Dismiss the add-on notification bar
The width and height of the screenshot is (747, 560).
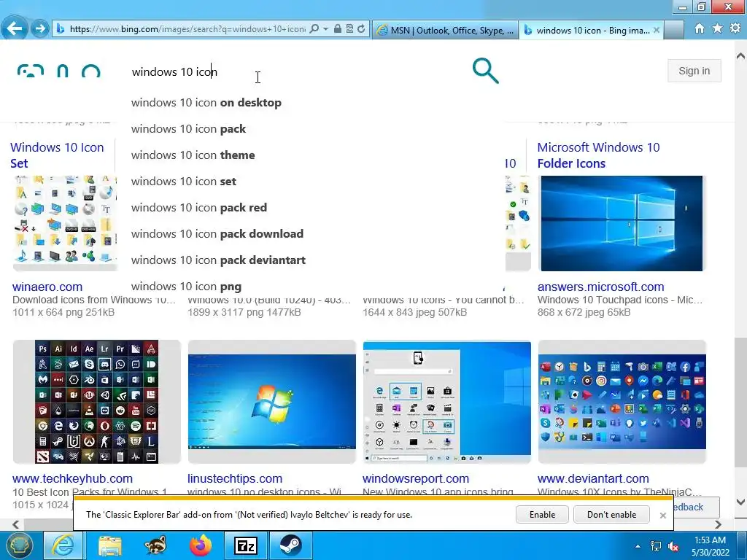(x=662, y=515)
